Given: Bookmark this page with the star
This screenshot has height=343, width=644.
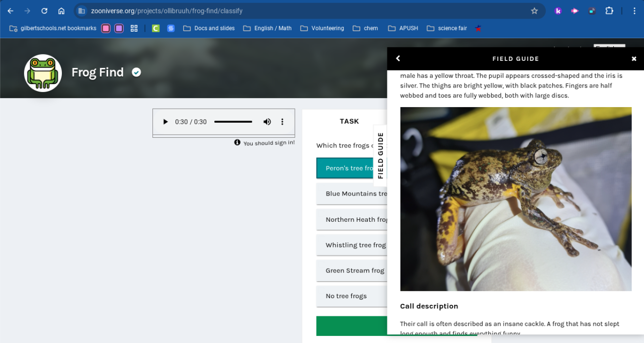Looking at the screenshot, I should click(534, 11).
